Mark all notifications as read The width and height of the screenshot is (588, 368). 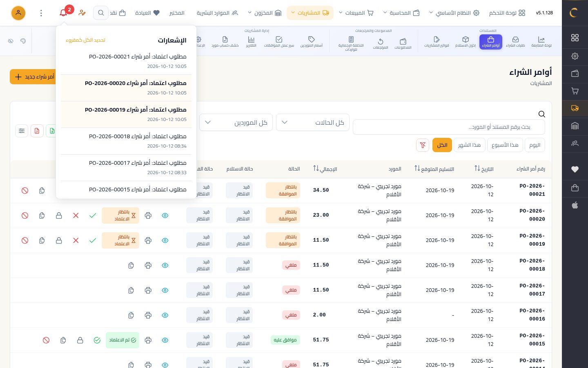[85, 40]
